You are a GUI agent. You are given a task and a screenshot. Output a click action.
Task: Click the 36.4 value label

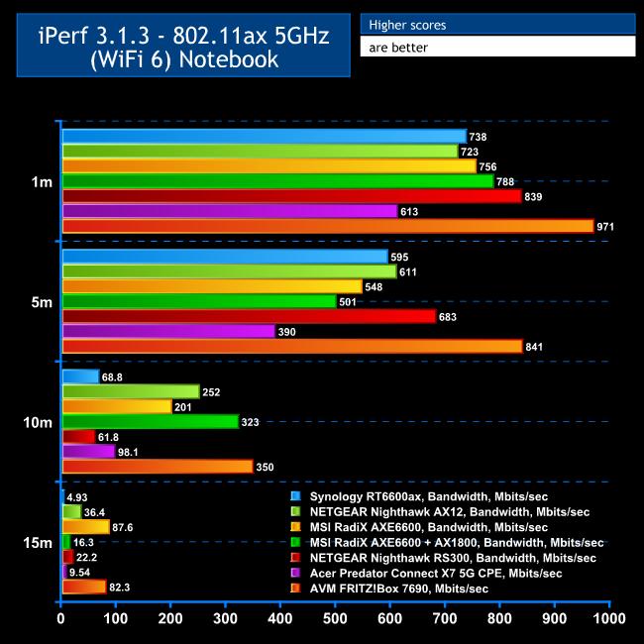click(x=94, y=512)
